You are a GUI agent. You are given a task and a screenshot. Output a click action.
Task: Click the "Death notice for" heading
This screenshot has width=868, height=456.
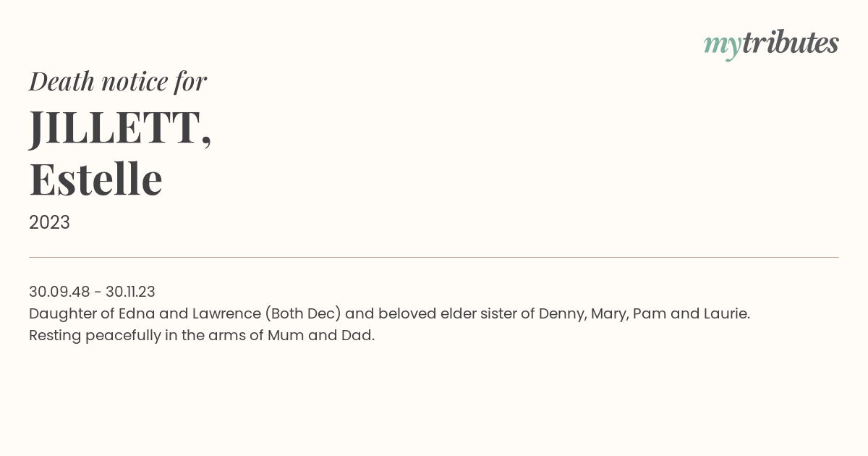118,81
